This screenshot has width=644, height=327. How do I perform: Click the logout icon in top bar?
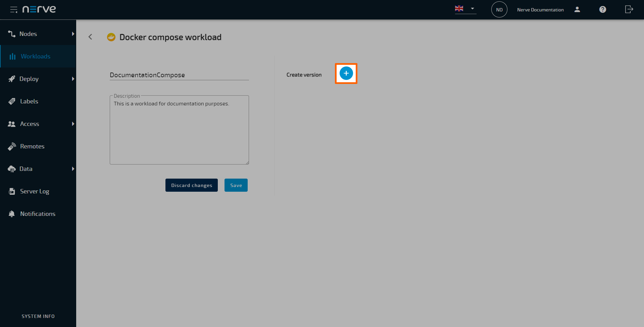pos(629,9)
